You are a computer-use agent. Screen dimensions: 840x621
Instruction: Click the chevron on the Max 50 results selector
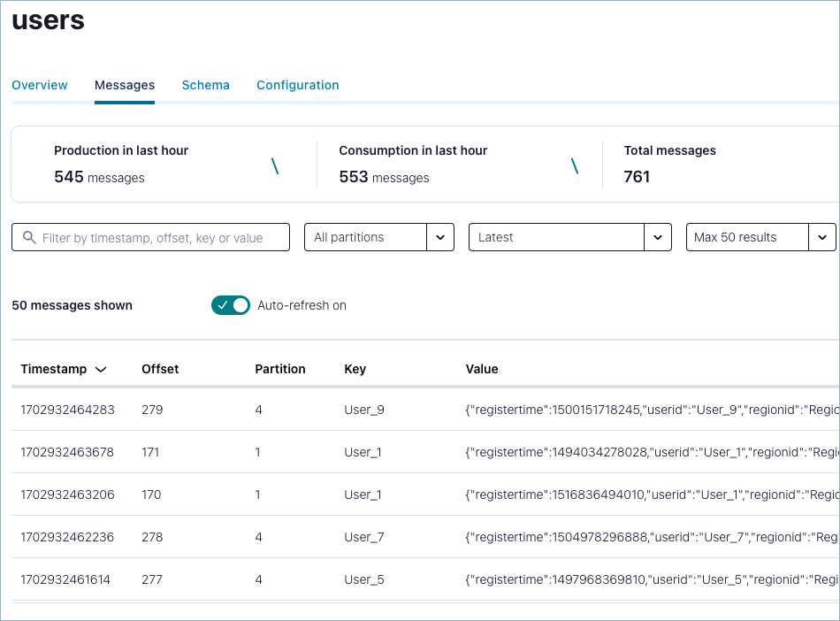point(821,237)
